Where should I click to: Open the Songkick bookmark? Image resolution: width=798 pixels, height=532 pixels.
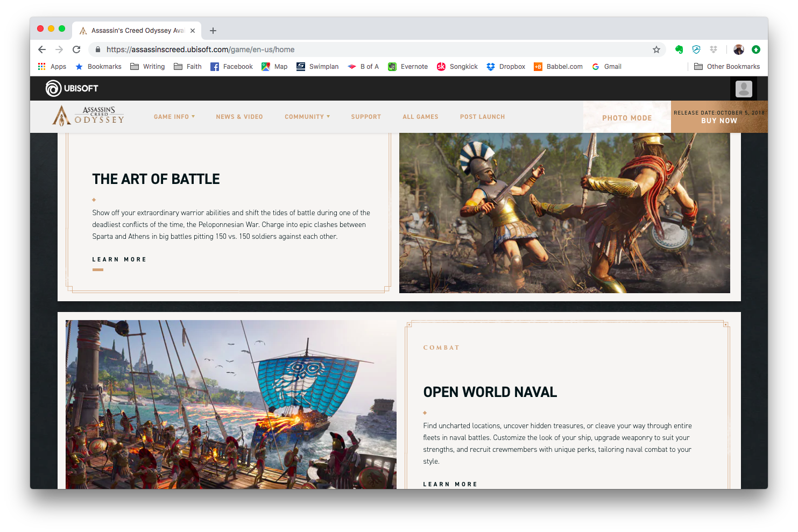457,67
